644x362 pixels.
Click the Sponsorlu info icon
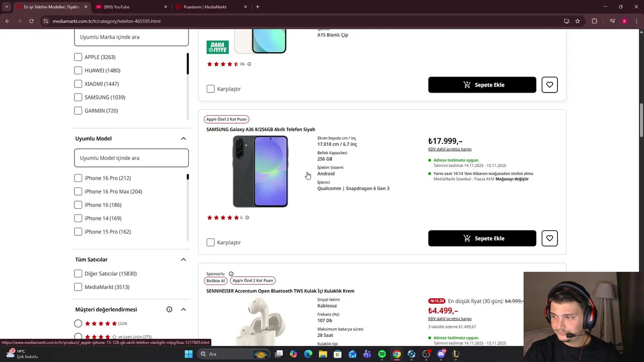231,274
